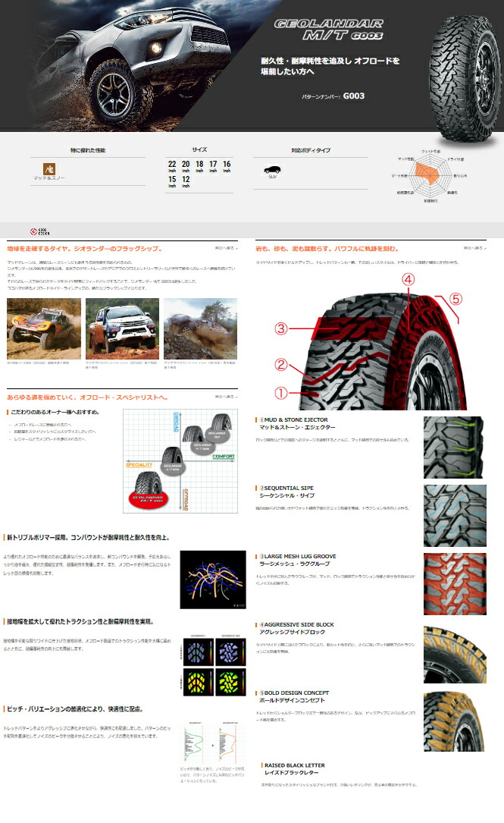Image resolution: width=504 pixels, height=823 pixels.
Task: Click red-highlighted GEOLANDAR M/T tire in positioning chart
Action: click(148, 492)
